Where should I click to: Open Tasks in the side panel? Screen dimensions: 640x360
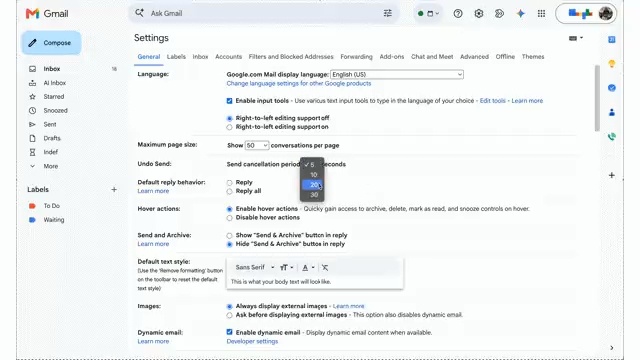click(611, 88)
